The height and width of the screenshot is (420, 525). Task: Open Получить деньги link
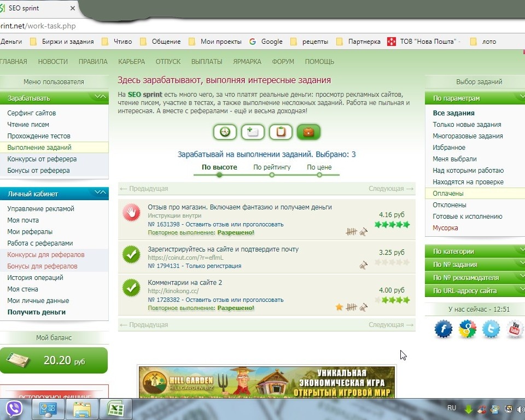(x=37, y=312)
